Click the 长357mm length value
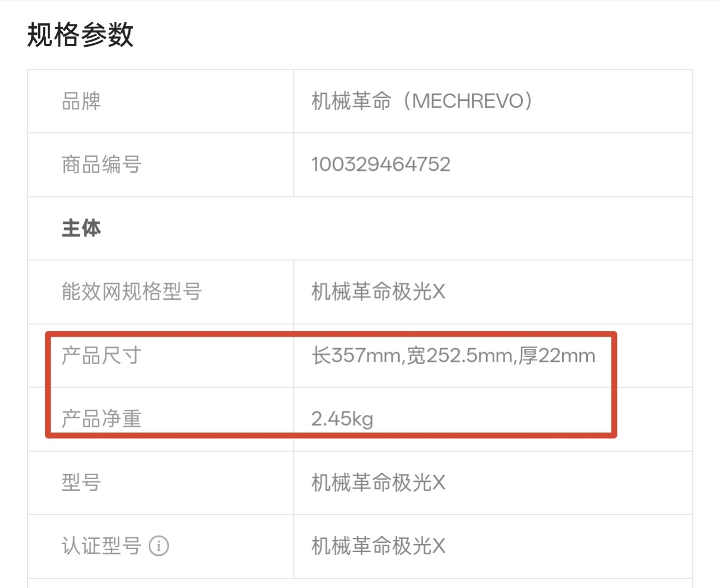The height and width of the screenshot is (588, 720). pos(357,356)
